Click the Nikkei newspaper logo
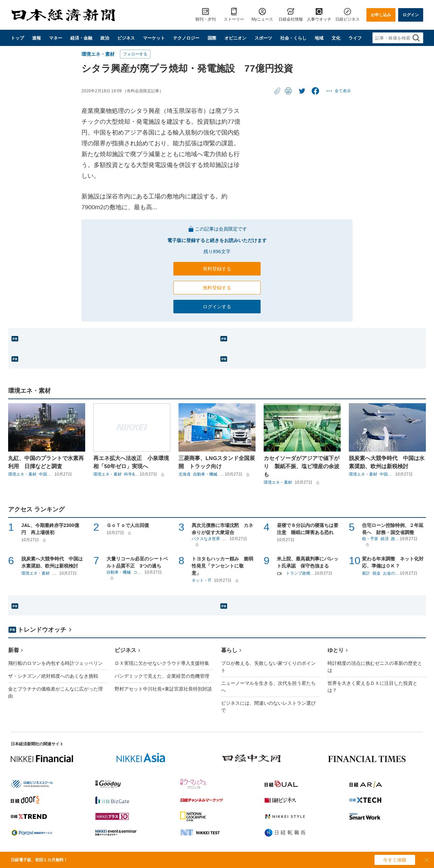The width and height of the screenshot is (434, 868). click(x=63, y=15)
